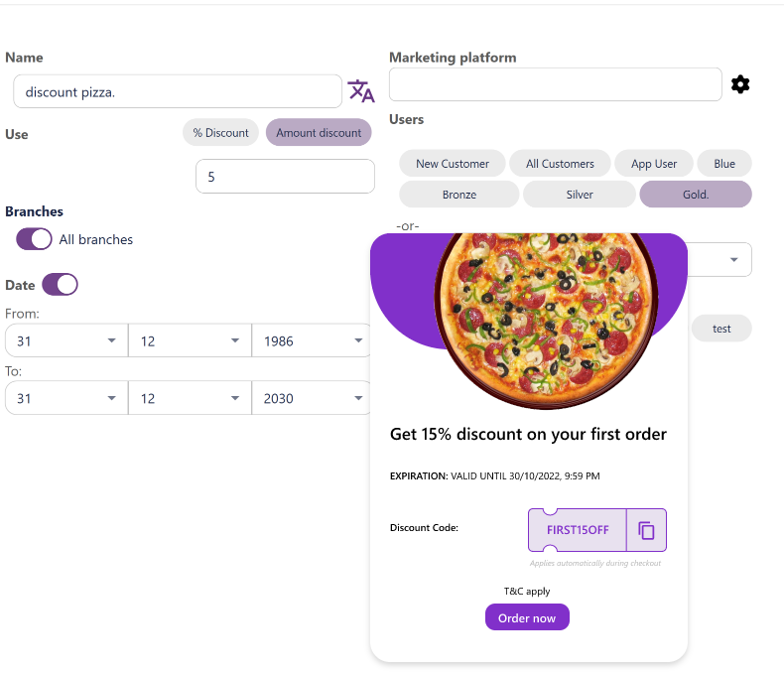
Task: Open the From day dropdown showing 31
Action: pyautogui.click(x=66, y=340)
